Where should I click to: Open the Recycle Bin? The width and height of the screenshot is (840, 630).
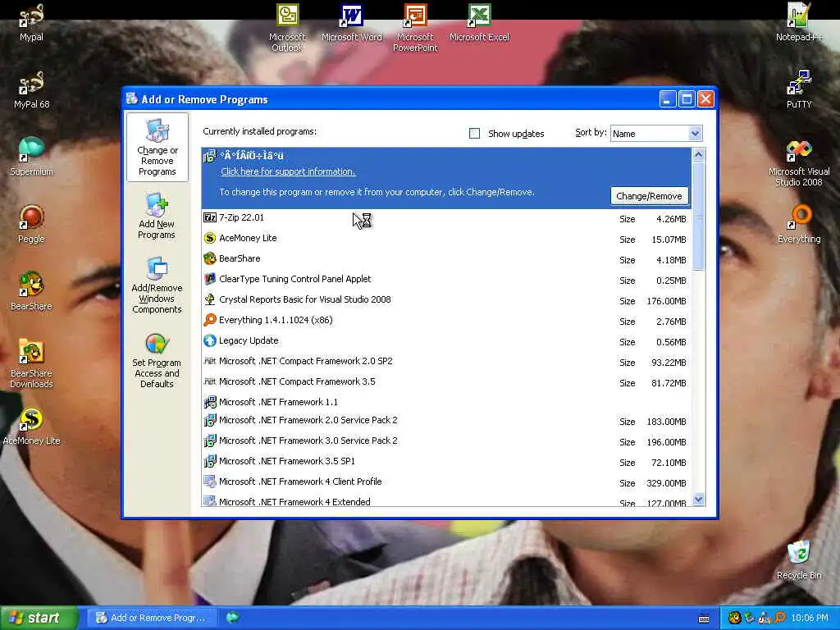click(799, 560)
